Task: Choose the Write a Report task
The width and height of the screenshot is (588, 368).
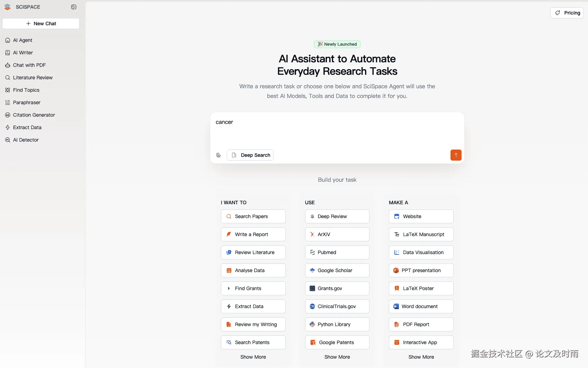Action: tap(253, 234)
